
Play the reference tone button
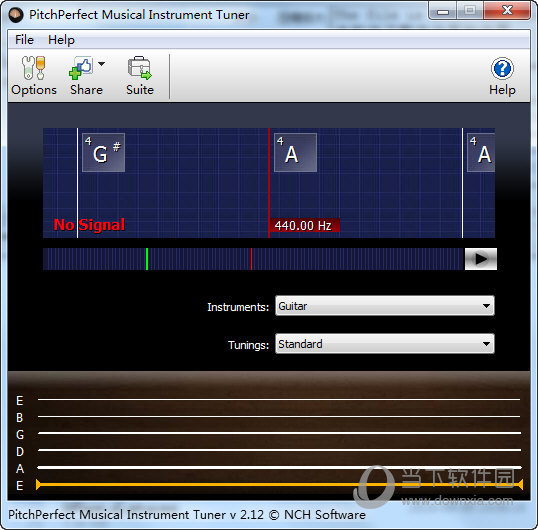481,259
